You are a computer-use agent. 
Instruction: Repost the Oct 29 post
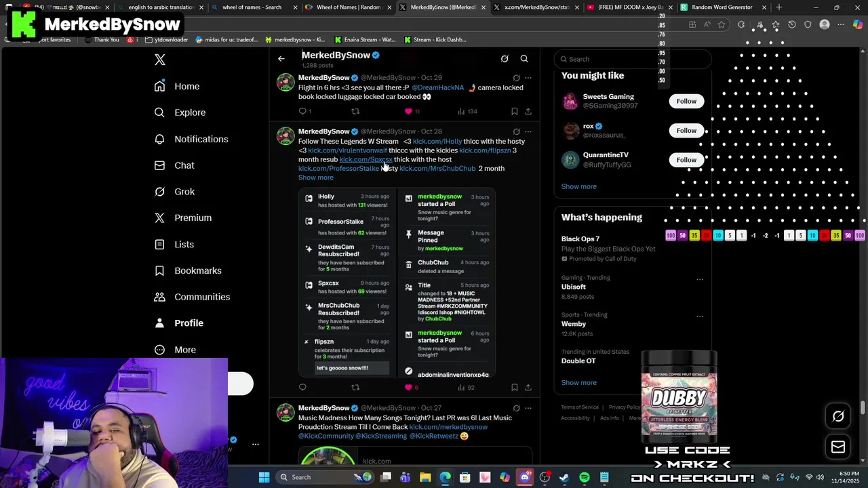coord(355,111)
